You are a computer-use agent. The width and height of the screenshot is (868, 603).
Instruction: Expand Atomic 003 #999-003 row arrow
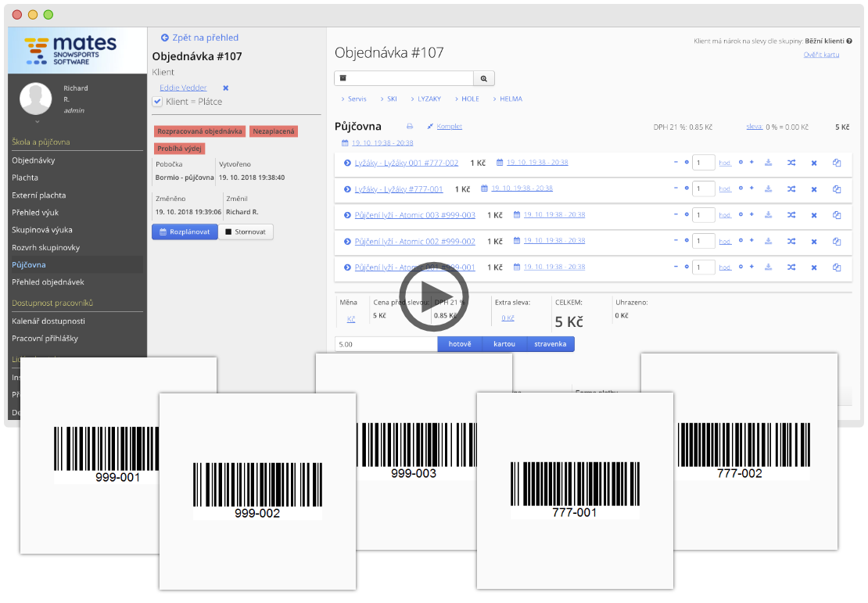[347, 215]
